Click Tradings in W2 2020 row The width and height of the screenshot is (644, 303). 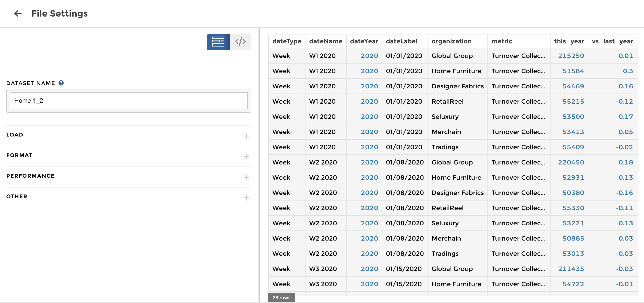445,254
